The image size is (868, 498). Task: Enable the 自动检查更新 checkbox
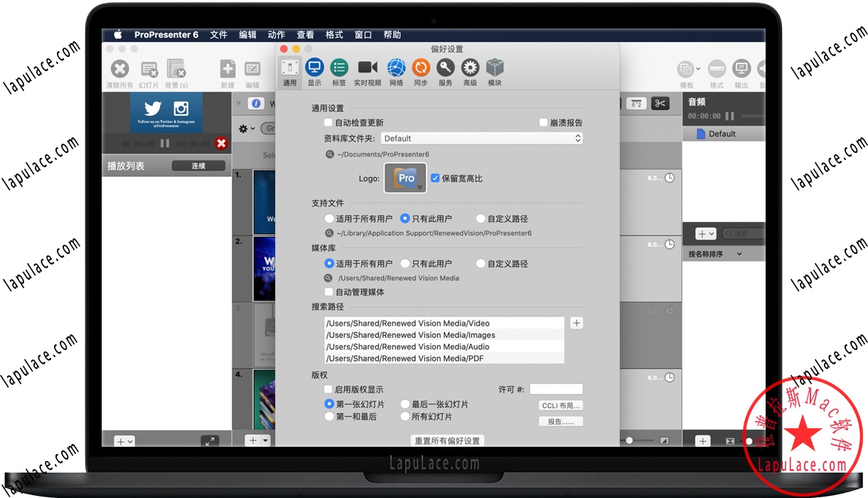(x=328, y=123)
